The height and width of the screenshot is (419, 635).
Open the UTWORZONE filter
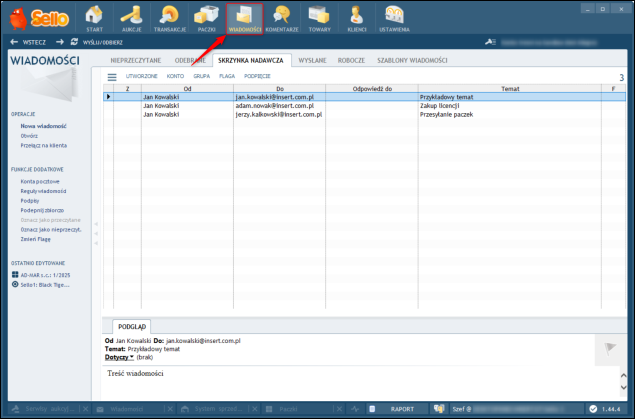point(141,76)
